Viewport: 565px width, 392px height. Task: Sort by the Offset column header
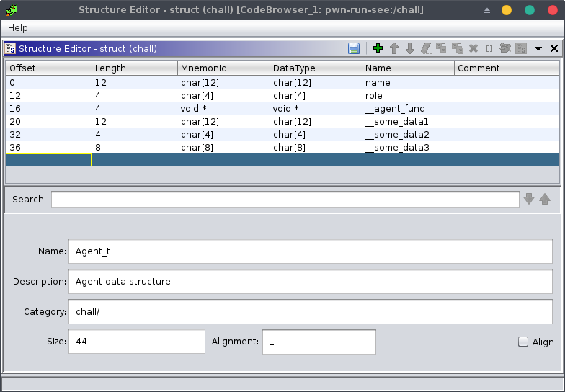pyautogui.click(x=48, y=68)
